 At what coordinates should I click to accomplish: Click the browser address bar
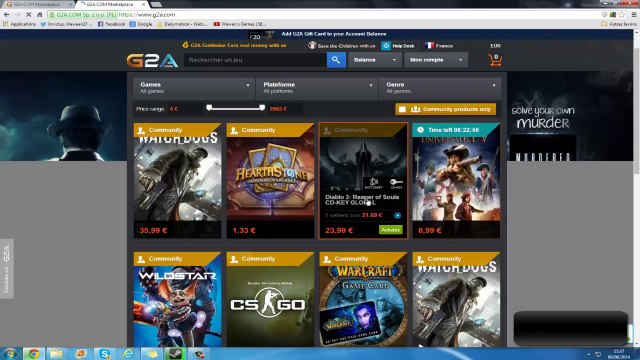[x=322, y=15]
